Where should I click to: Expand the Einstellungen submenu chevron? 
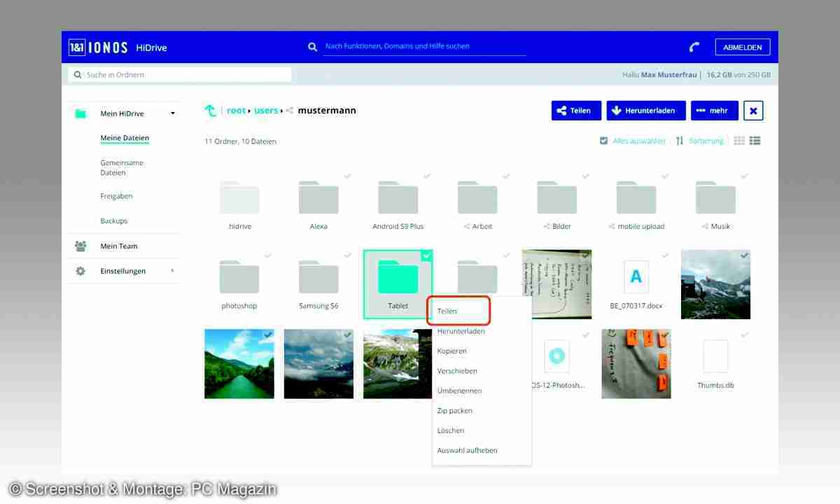click(x=173, y=271)
